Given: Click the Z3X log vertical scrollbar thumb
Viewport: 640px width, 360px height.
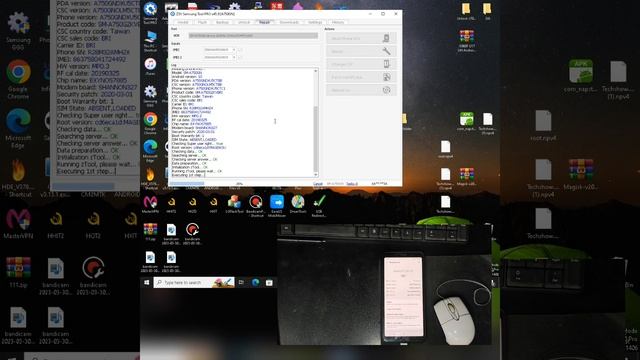Looking at the screenshot, I should pos(316,139).
